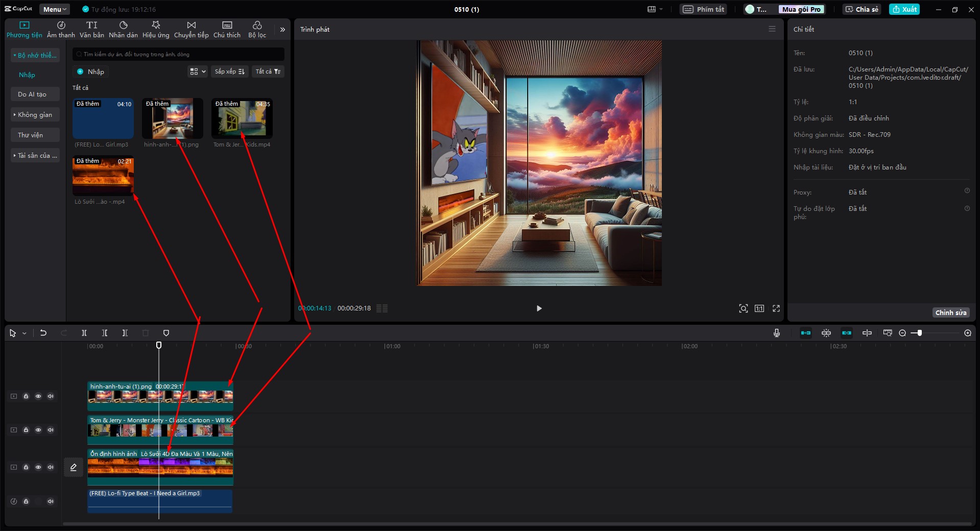Expand the Không gian section
980x531 pixels.
pyautogui.click(x=35, y=114)
